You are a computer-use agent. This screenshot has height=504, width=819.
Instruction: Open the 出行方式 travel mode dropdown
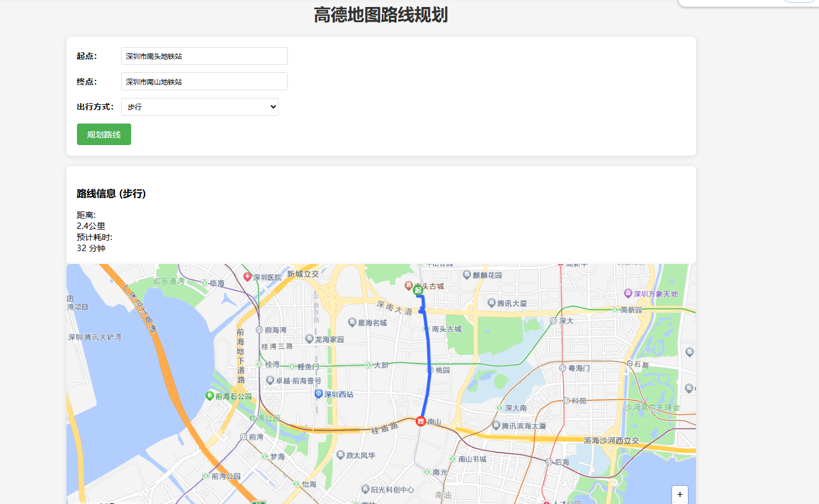(200, 107)
